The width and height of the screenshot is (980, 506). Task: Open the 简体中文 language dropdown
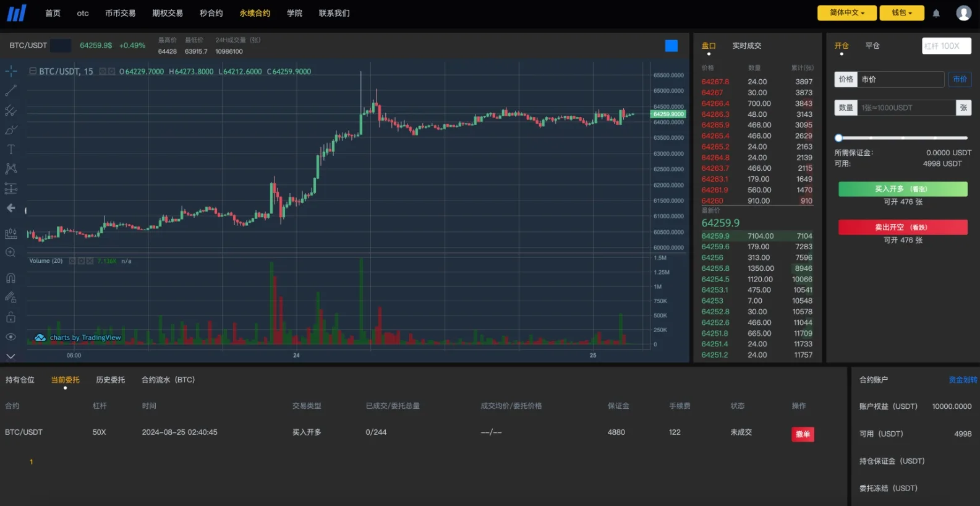tap(846, 13)
